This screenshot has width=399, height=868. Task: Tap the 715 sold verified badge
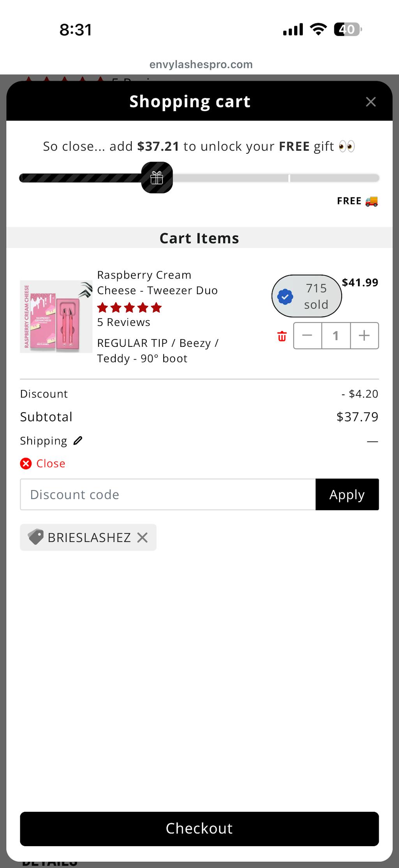pos(306,296)
